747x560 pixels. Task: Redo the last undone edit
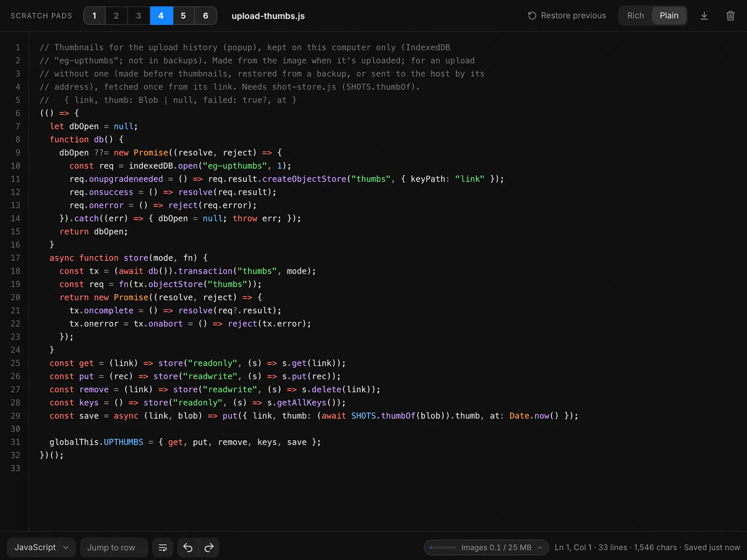[209, 547]
